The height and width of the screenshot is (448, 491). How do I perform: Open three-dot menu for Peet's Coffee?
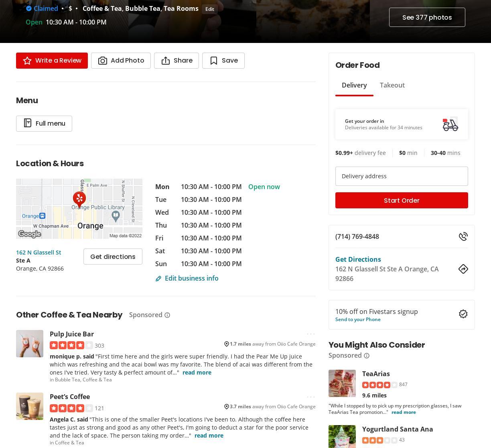click(x=311, y=397)
